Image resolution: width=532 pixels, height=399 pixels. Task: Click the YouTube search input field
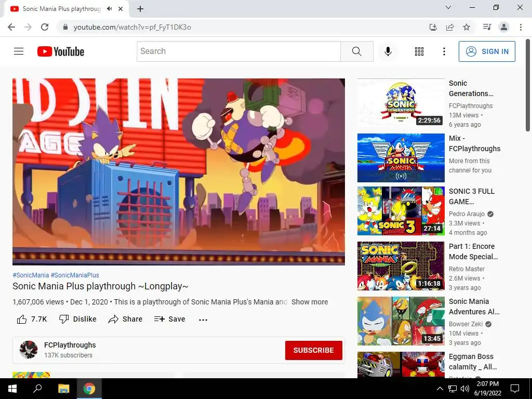pos(238,51)
